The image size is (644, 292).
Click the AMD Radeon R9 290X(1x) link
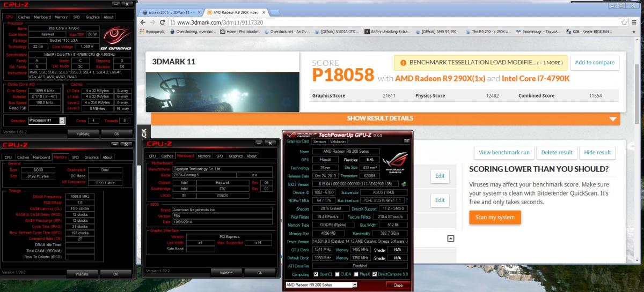pos(440,78)
